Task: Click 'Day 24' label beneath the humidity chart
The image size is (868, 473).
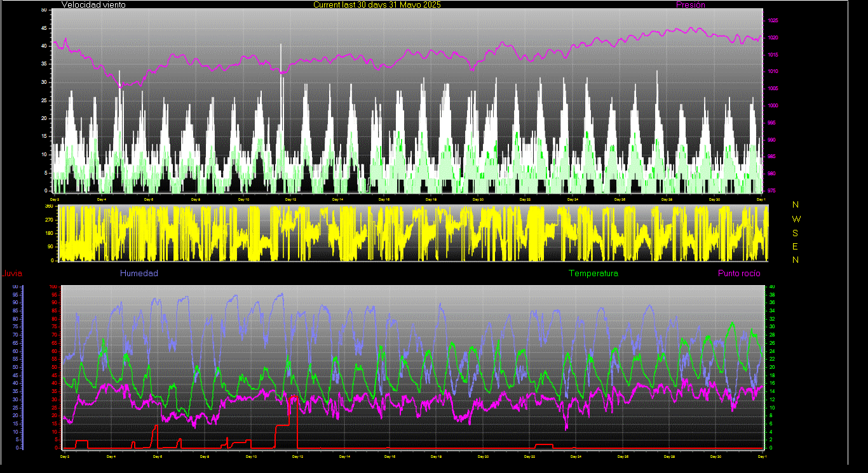Action: [576, 456]
